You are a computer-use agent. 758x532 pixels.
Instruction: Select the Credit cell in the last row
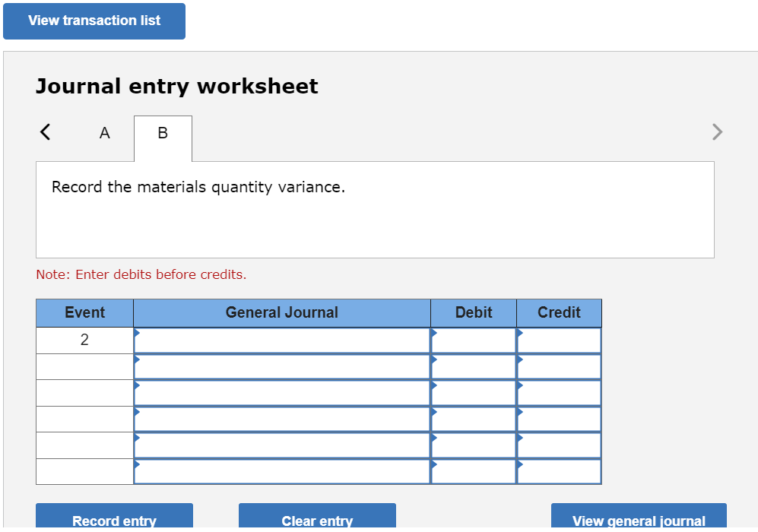(x=559, y=471)
